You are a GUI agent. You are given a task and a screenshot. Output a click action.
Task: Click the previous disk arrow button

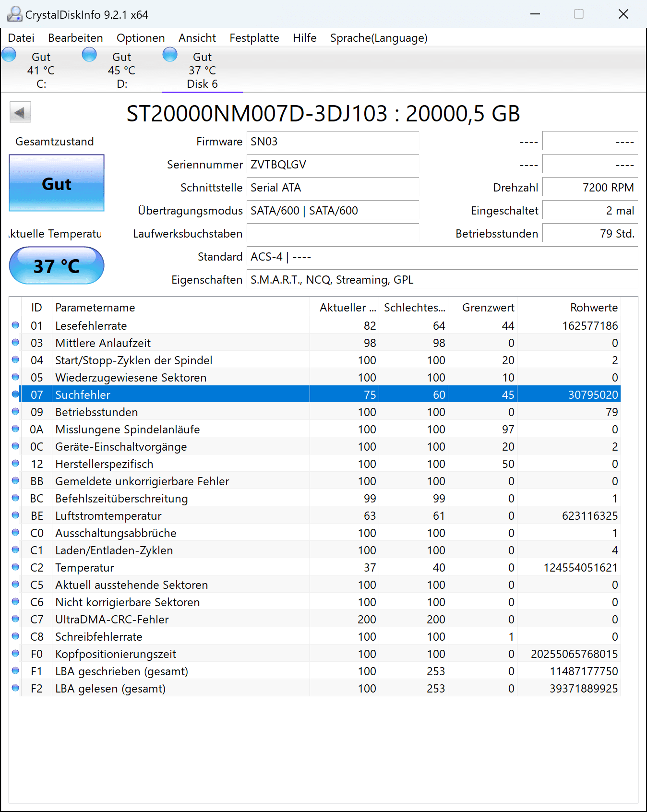20,113
